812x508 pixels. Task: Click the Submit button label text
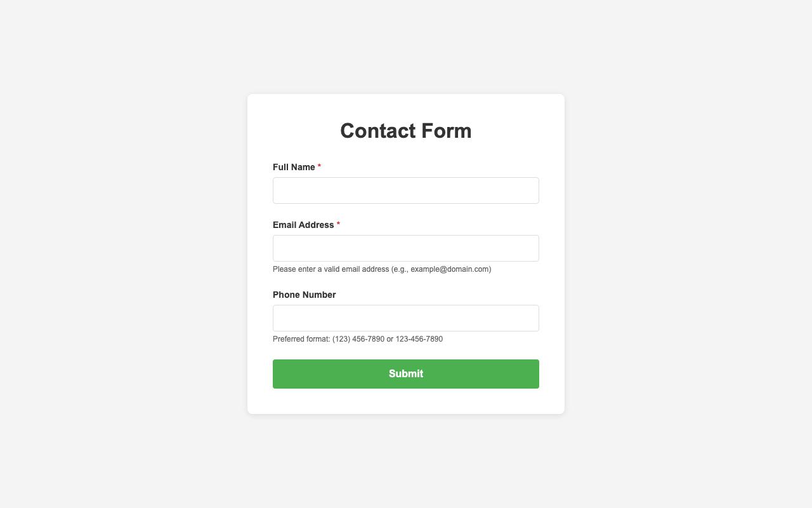coord(405,373)
